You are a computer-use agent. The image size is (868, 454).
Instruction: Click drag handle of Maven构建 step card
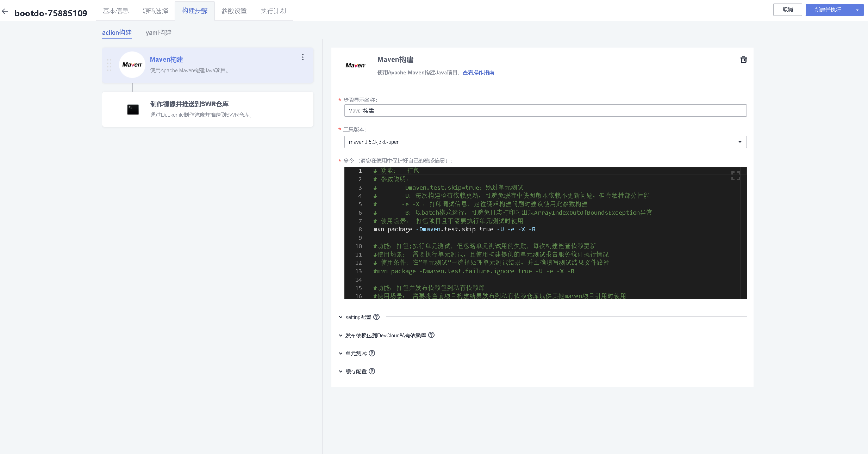pos(109,65)
